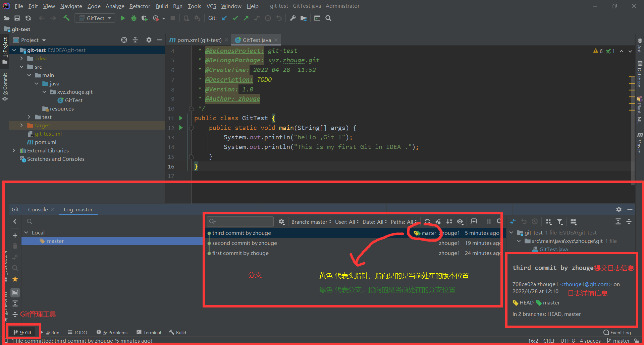Toggle the eye view options in Git log
Screen dimensions: 644x345
click(x=460, y=221)
